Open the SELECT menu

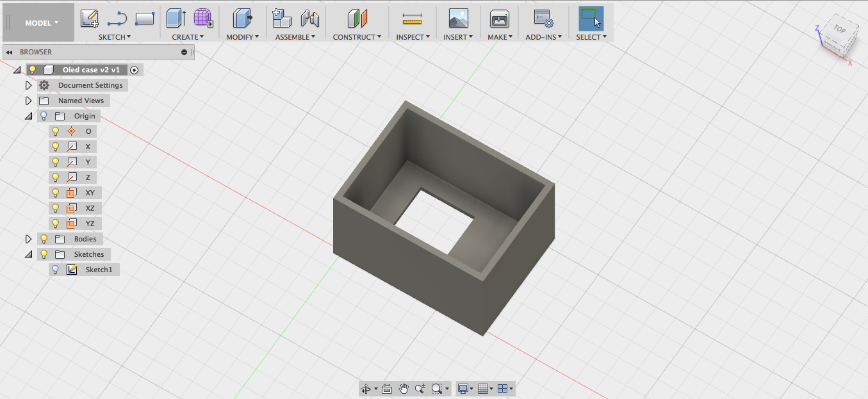591,37
